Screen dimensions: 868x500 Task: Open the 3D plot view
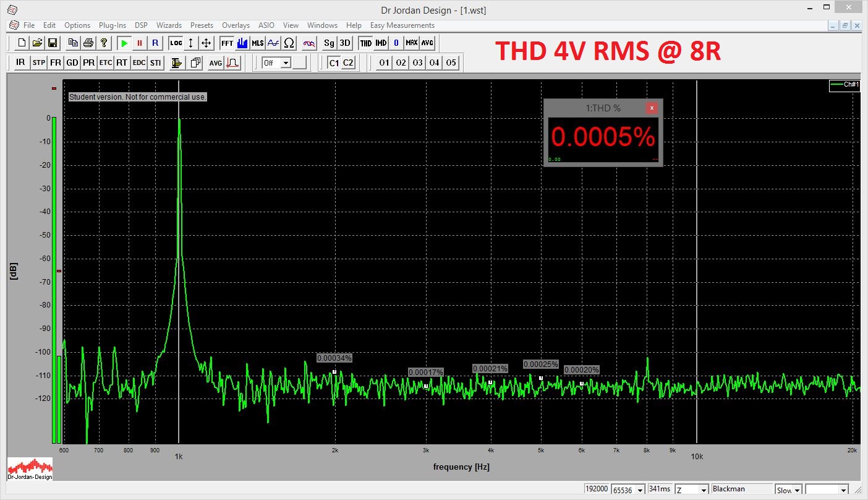[x=345, y=43]
